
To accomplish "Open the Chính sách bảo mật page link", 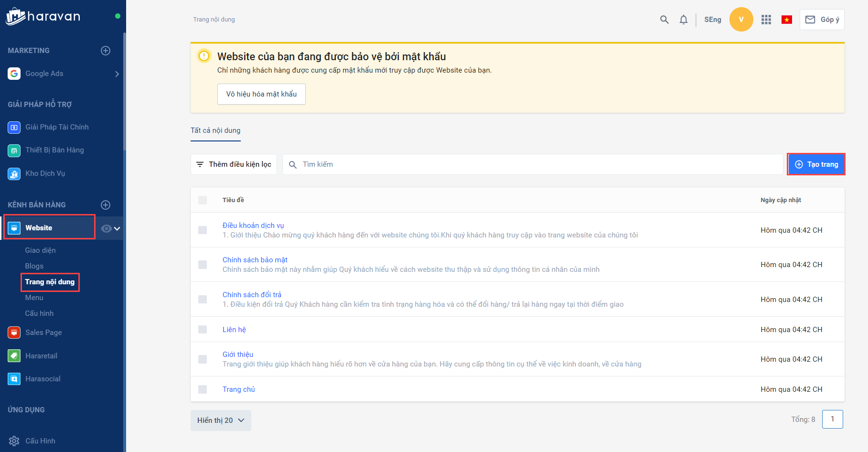I will click(255, 260).
